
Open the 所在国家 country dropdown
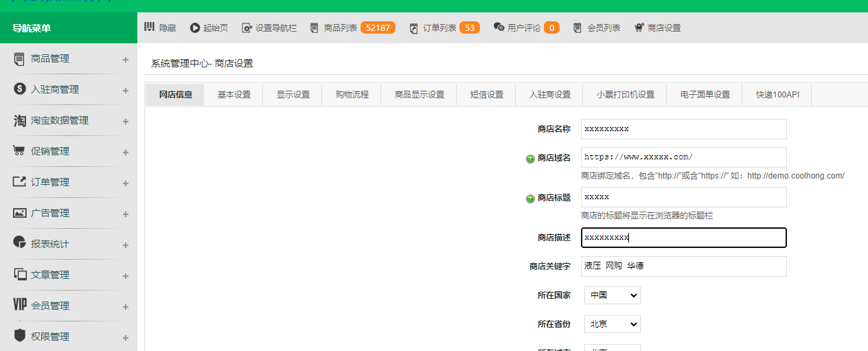pos(612,295)
